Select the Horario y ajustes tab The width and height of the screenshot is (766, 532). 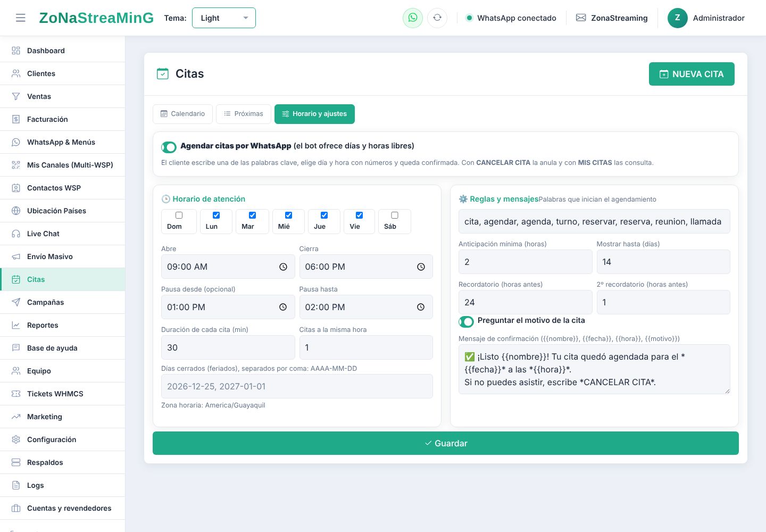pyautogui.click(x=314, y=114)
